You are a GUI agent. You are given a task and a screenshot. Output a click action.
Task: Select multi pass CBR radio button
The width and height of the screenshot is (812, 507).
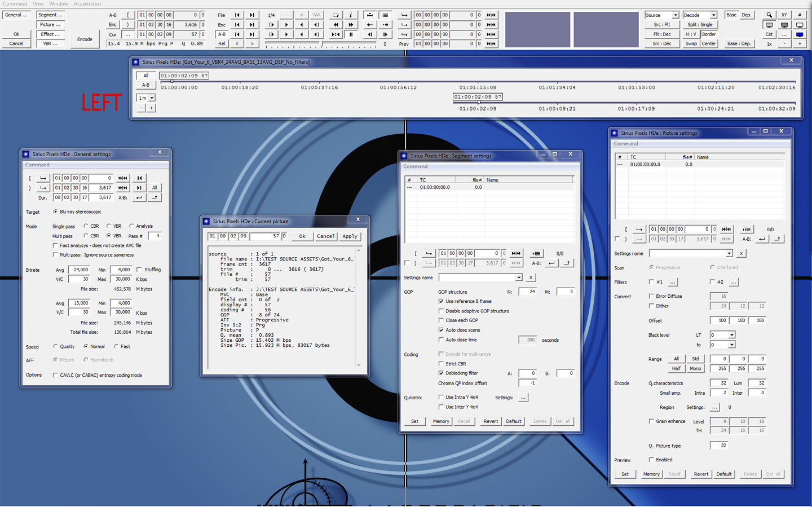pos(86,236)
